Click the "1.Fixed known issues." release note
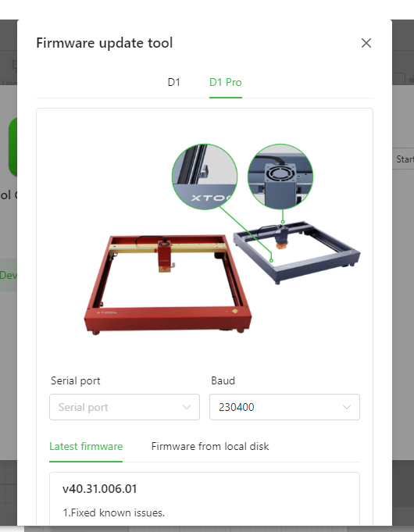 (114, 512)
